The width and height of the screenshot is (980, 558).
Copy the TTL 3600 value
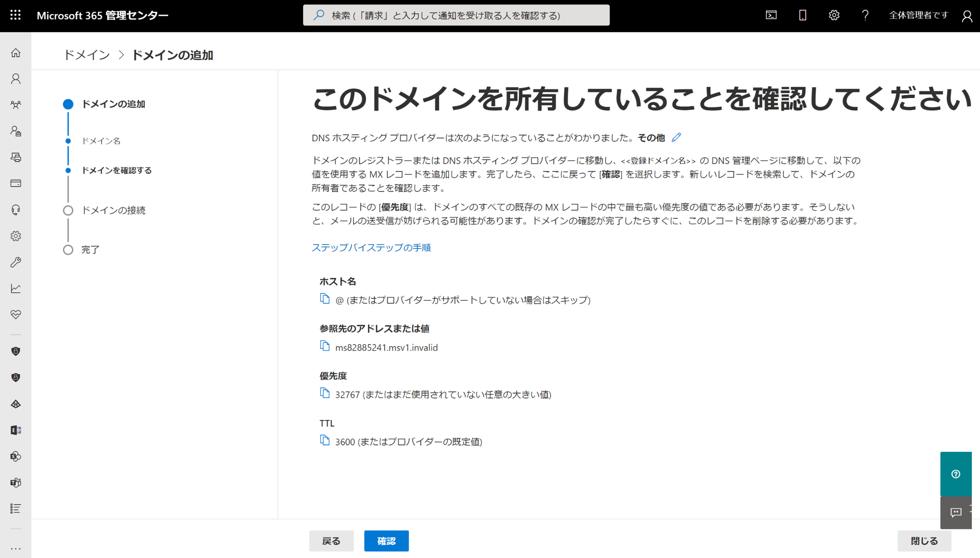coord(325,440)
